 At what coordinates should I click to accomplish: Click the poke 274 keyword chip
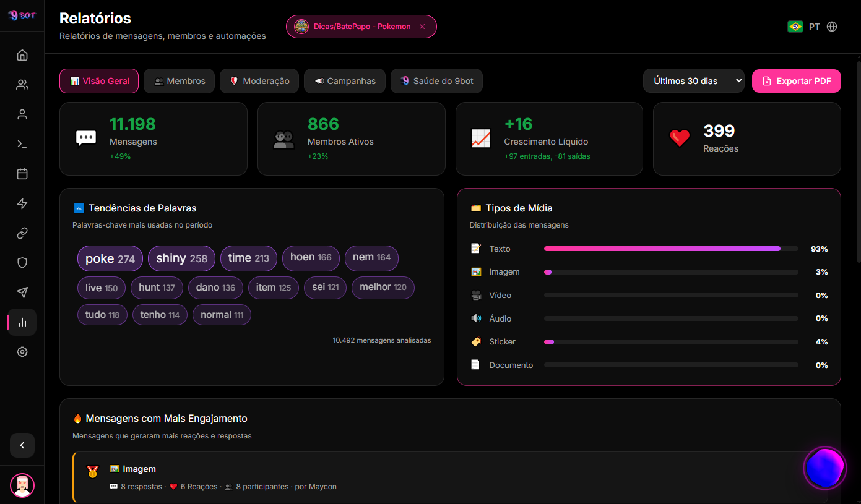coord(110,258)
